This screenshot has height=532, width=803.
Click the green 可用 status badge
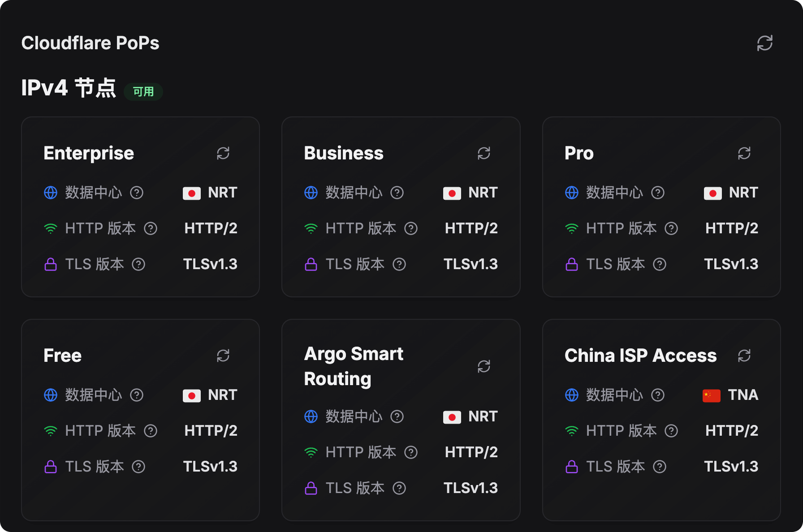pyautogui.click(x=143, y=92)
